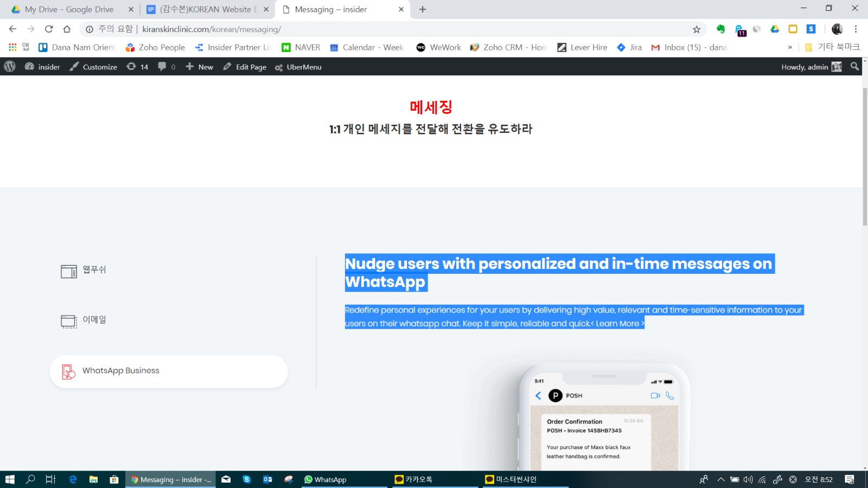This screenshot has height=488, width=868.
Task: Open Skype from the Windows taskbar
Action: (247, 479)
